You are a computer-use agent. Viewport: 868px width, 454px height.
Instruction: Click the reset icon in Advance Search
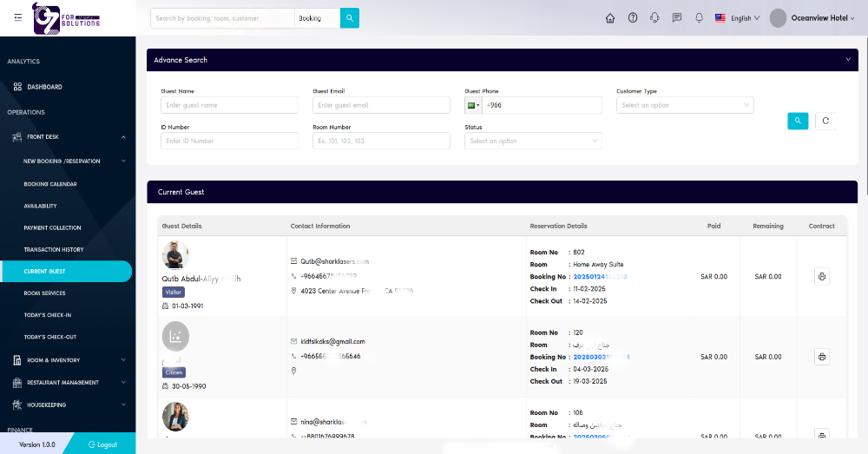point(825,121)
